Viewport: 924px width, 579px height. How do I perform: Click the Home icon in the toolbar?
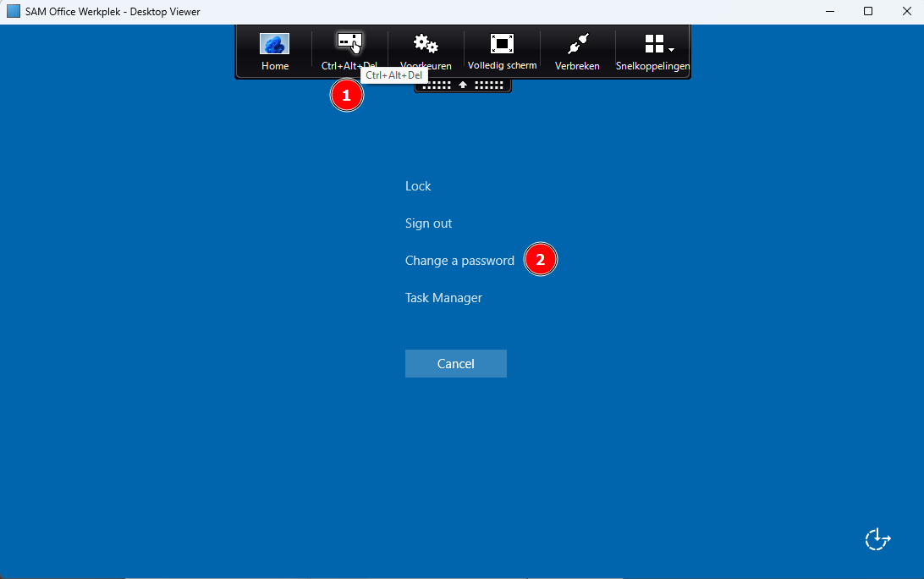pyautogui.click(x=274, y=45)
